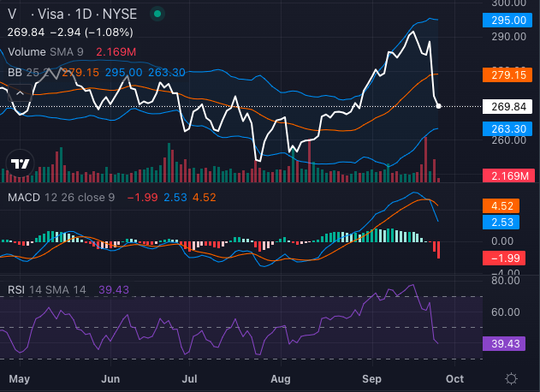Click the orange 4.52 MACD signal label
Image resolution: width=540 pixels, height=392 pixels.
coord(501,206)
